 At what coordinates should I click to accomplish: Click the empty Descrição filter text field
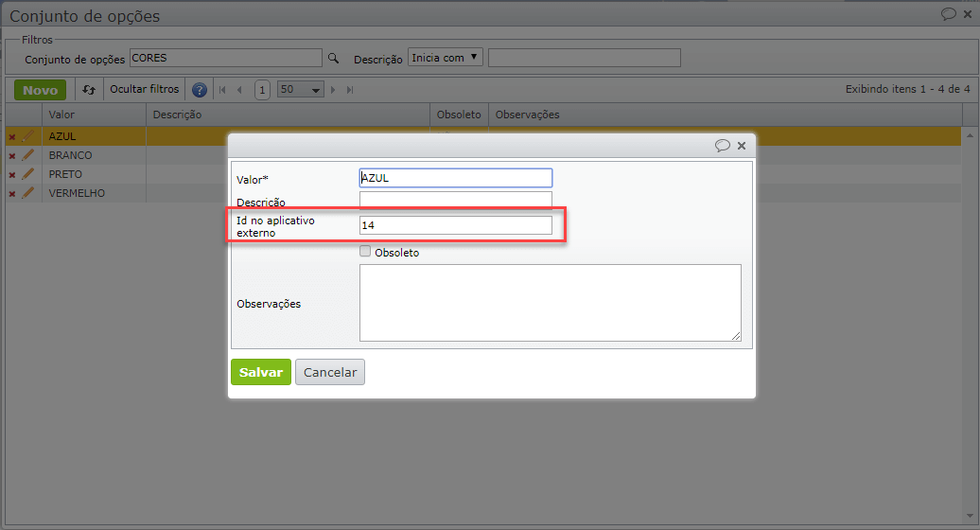pyautogui.click(x=585, y=58)
